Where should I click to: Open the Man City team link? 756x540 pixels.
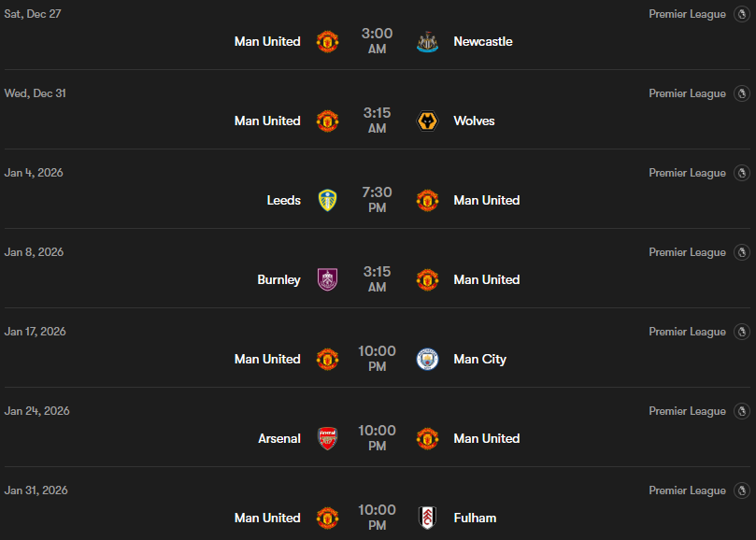[479, 360]
